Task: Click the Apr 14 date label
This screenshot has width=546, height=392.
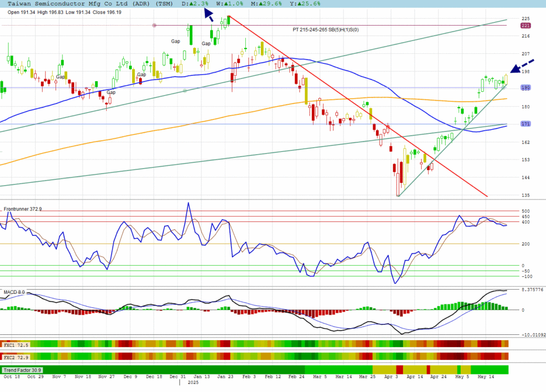Action: [x=415, y=377]
